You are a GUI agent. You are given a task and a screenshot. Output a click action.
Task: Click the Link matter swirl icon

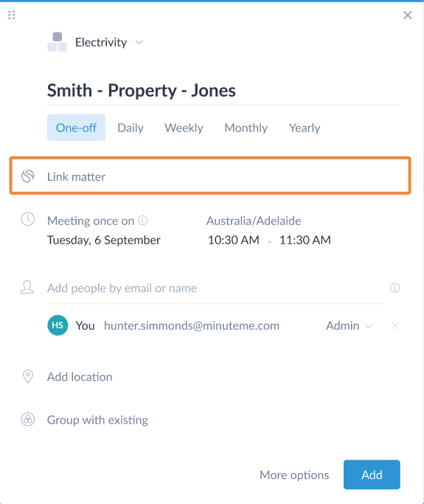tap(28, 176)
